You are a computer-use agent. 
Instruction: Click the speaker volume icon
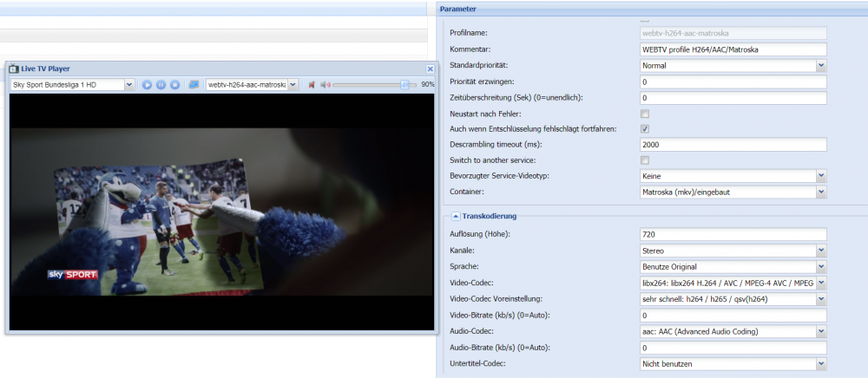(325, 85)
